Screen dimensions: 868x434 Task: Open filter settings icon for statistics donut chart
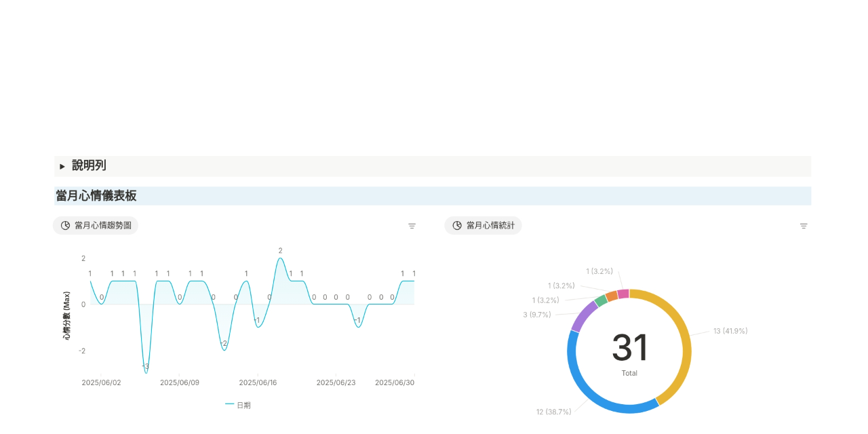[804, 226]
